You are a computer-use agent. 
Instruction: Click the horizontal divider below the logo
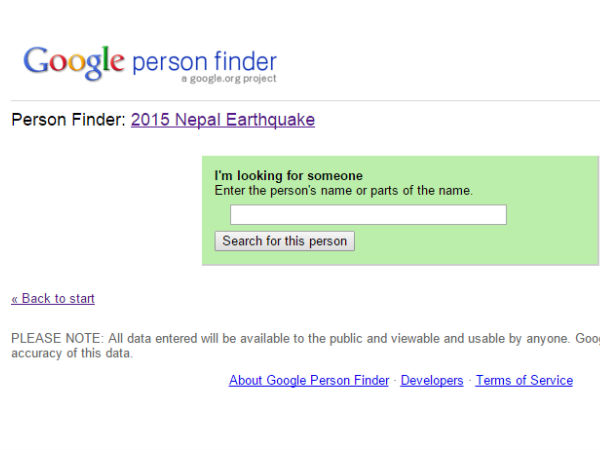[300, 100]
